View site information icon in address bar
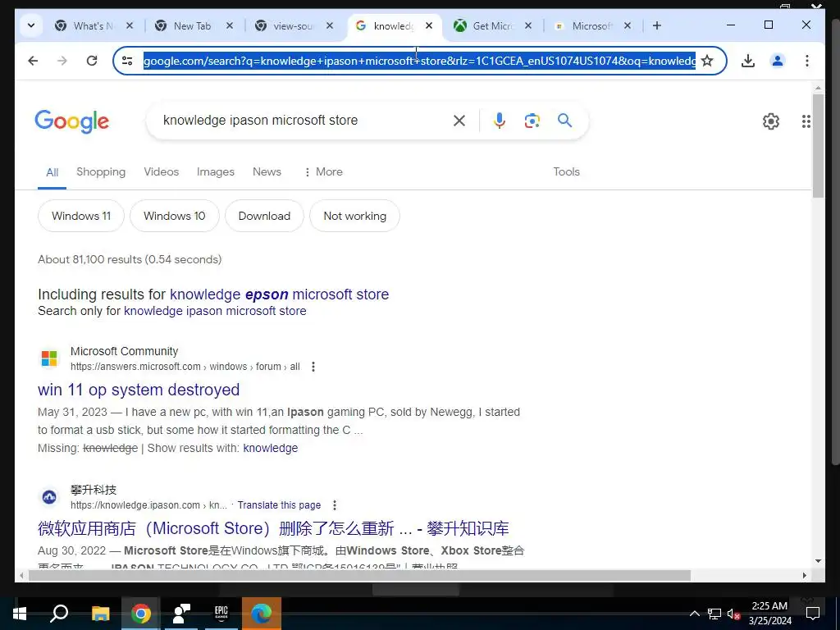 click(127, 61)
